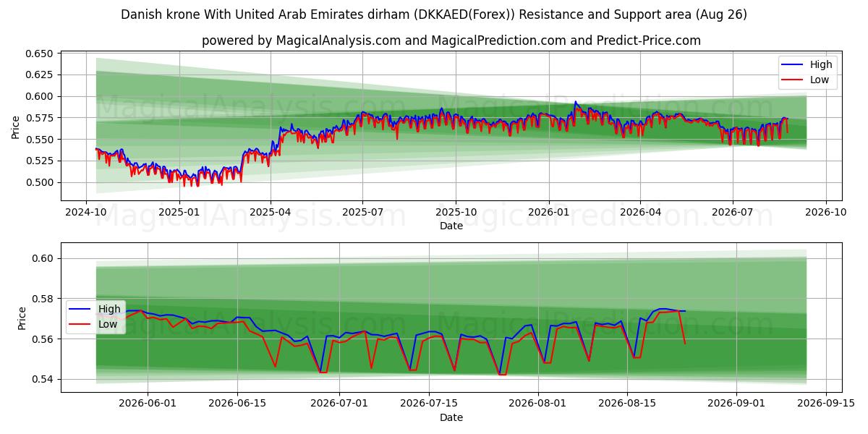Click the 2026-09-01 date tick label

[x=736, y=404]
